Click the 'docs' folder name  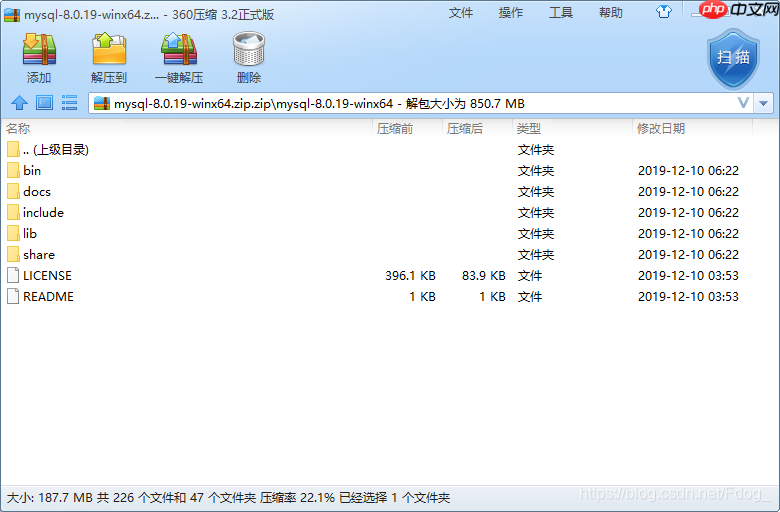37,192
